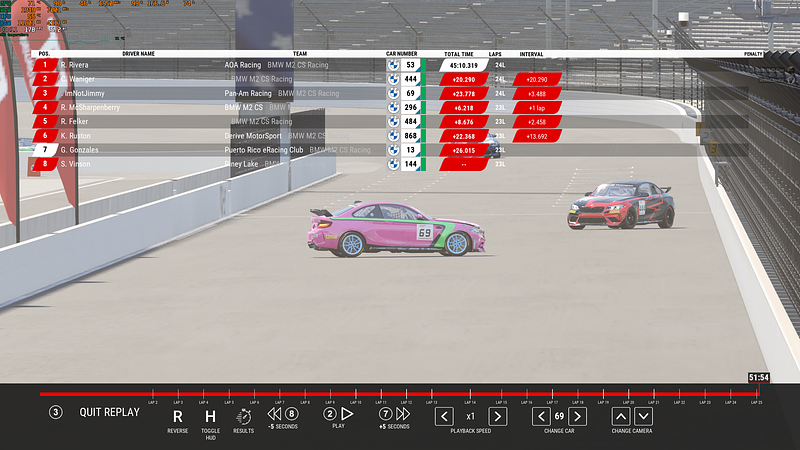Jump to Lap 6 marker on timeline

[254, 394]
